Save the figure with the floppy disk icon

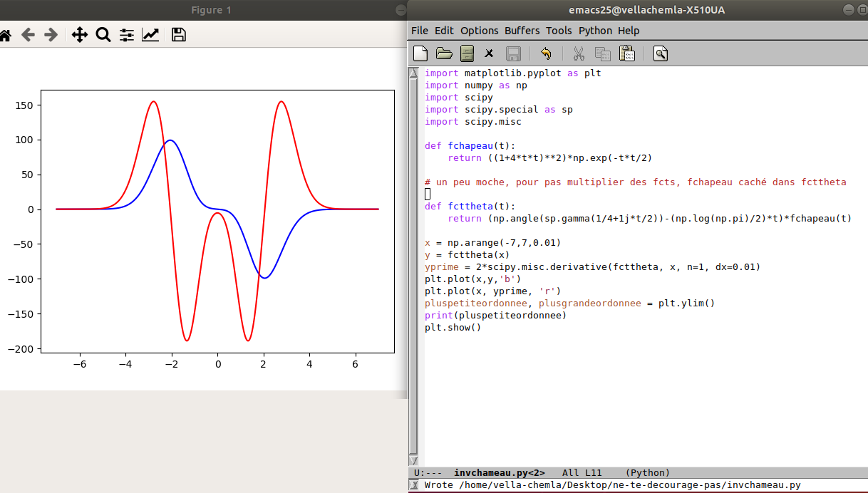click(x=179, y=35)
